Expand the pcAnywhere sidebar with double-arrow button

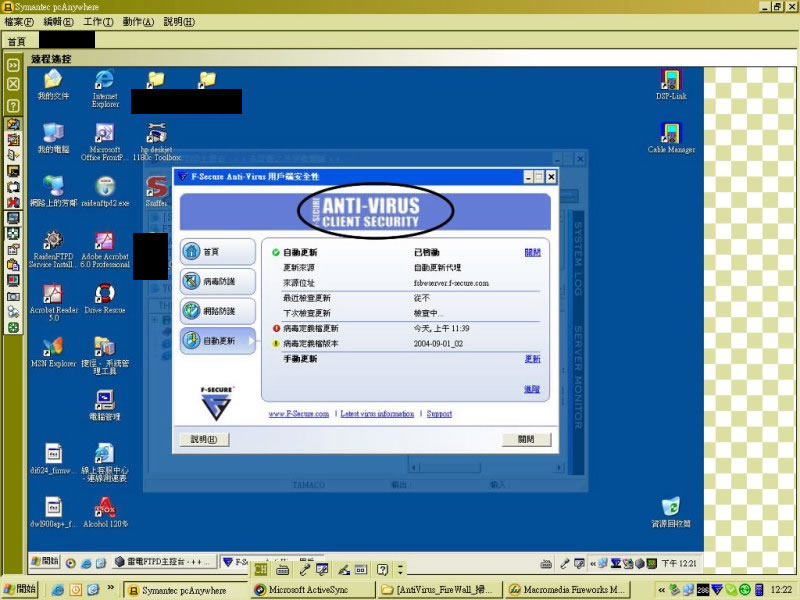pos(13,65)
